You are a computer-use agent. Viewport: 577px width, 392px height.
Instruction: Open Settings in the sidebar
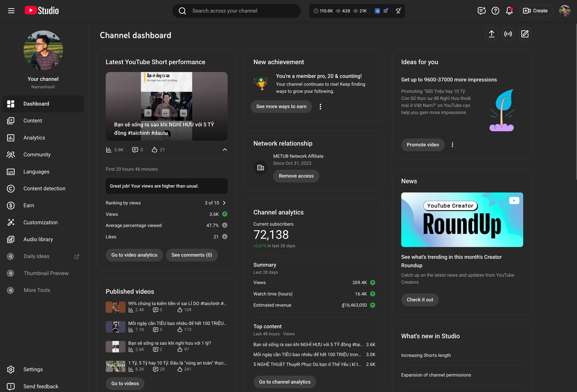tap(43, 369)
